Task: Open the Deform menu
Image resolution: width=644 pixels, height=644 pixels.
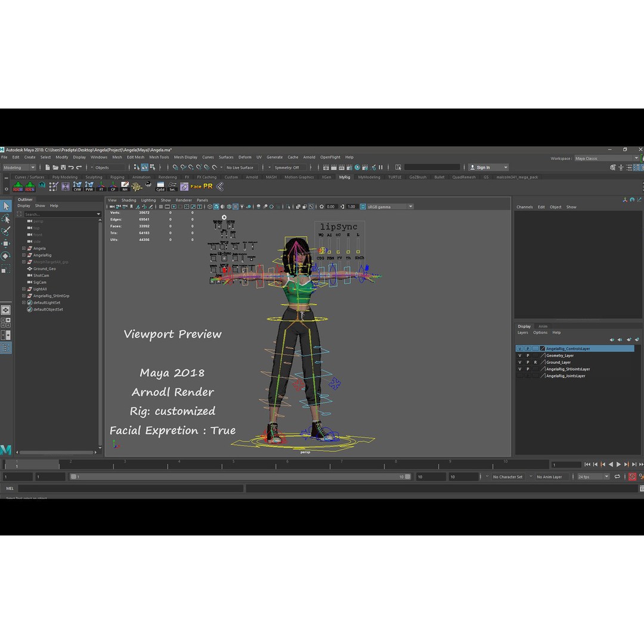Action: (245, 157)
